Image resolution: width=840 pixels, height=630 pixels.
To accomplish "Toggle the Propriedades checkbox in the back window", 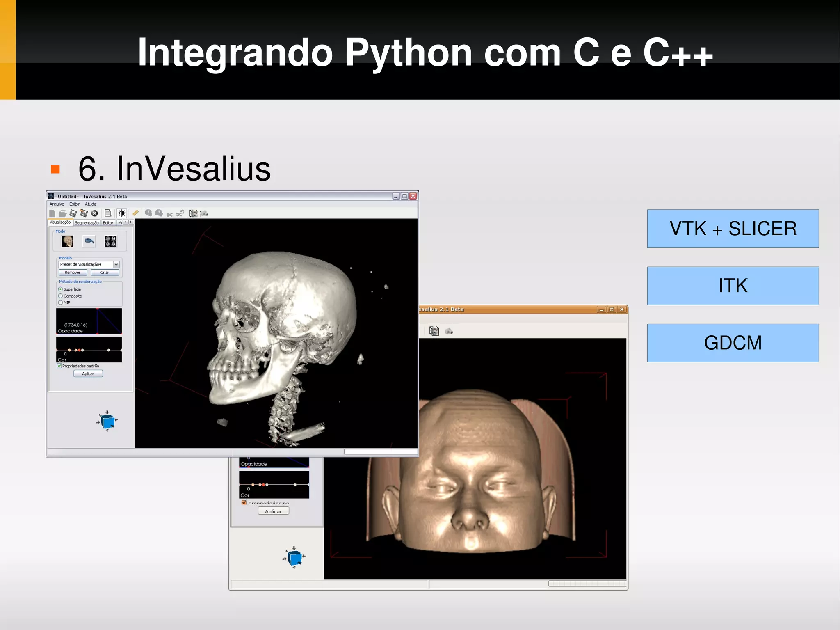I will (244, 503).
